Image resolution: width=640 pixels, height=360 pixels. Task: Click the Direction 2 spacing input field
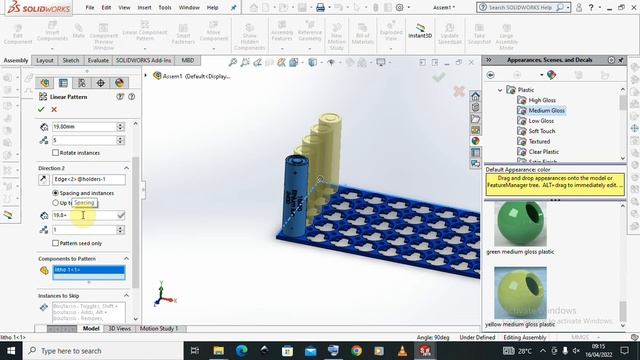pyautogui.click(x=84, y=215)
